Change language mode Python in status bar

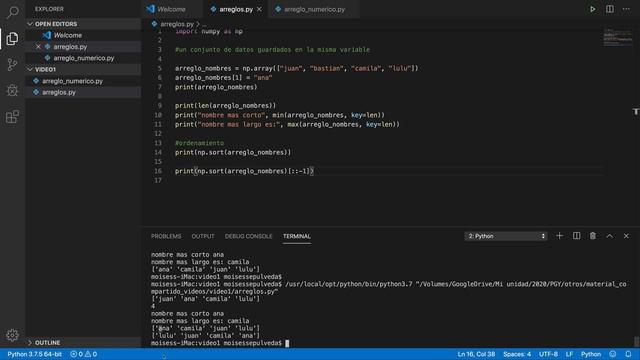click(x=591, y=354)
